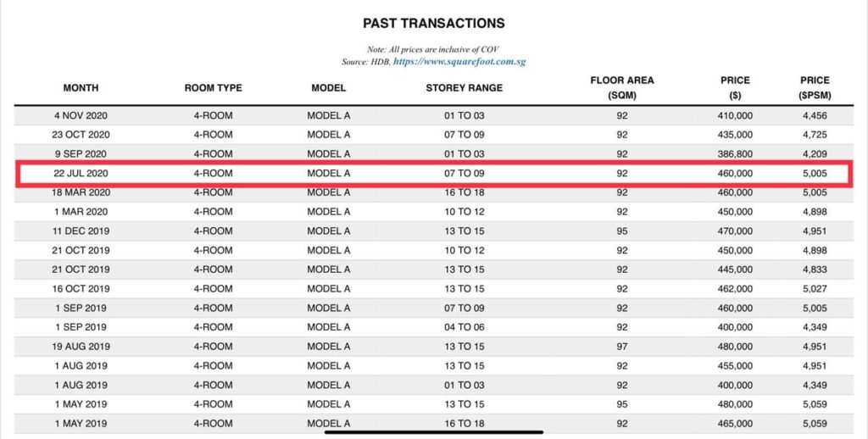Click the PRICE ($PSM) column header
Image resolution: width=868 pixels, height=439 pixels.
(x=815, y=88)
